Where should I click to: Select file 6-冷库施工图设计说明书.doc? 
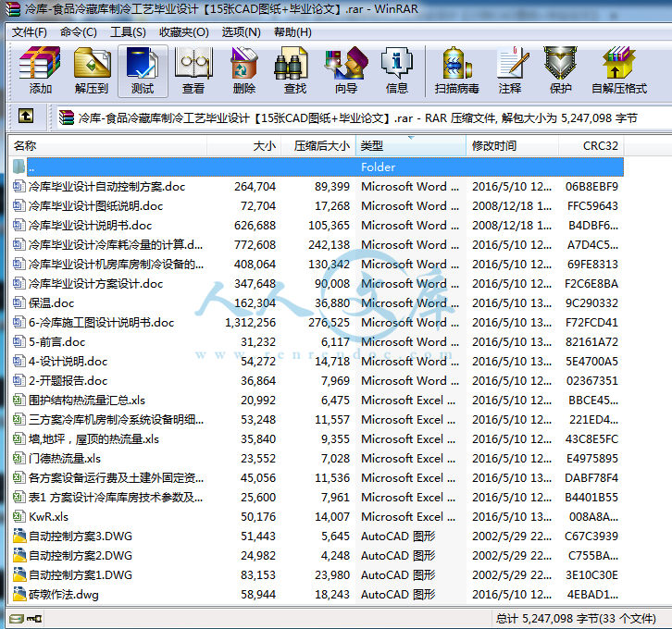coord(101,323)
